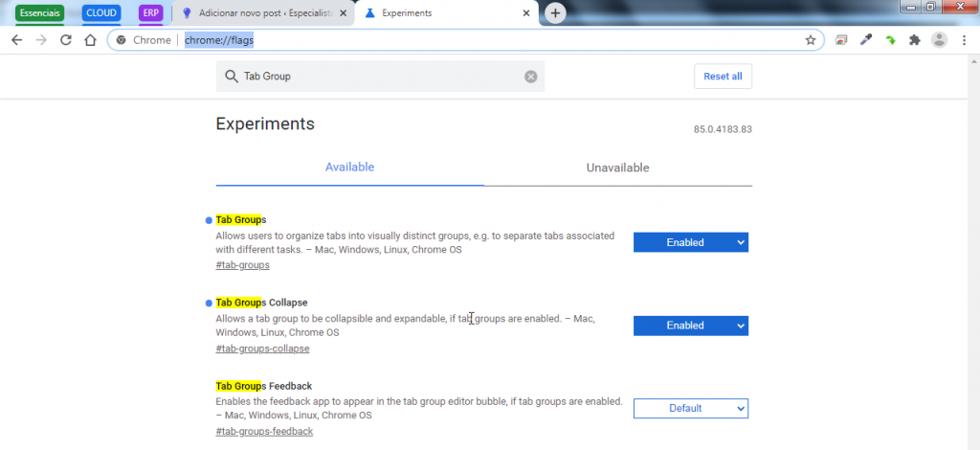
Task: Reload the page with the refresh icon
Action: click(x=66, y=40)
